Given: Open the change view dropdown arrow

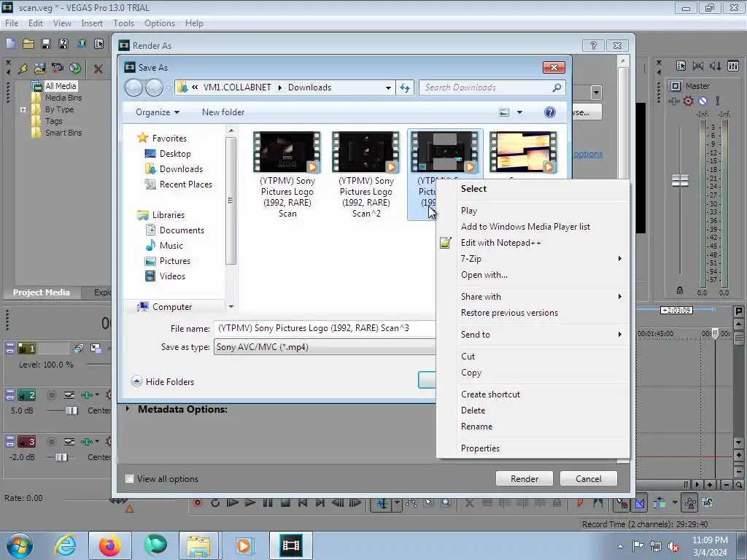Looking at the screenshot, I should pos(519,112).
